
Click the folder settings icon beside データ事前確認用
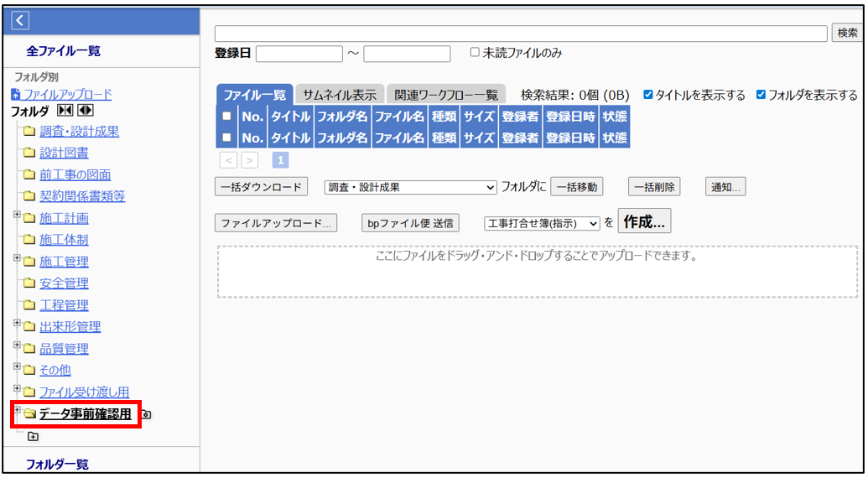pos(147,414)
